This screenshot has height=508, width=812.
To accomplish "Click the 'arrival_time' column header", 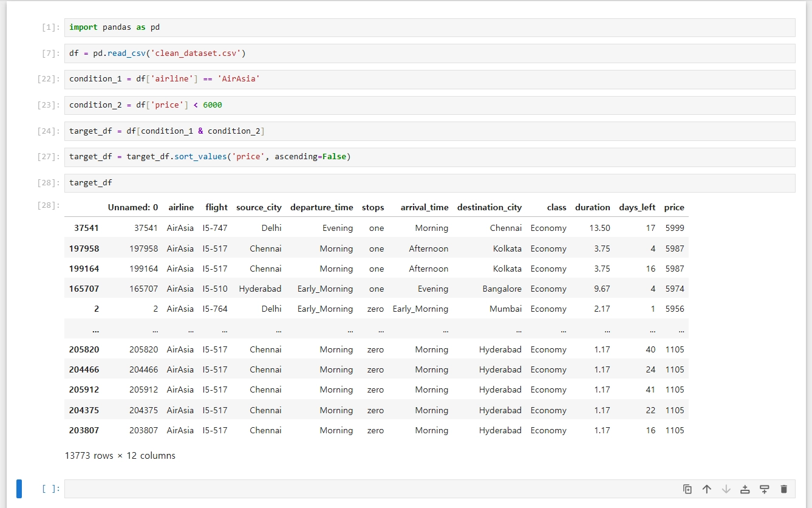I will (425, 207).
